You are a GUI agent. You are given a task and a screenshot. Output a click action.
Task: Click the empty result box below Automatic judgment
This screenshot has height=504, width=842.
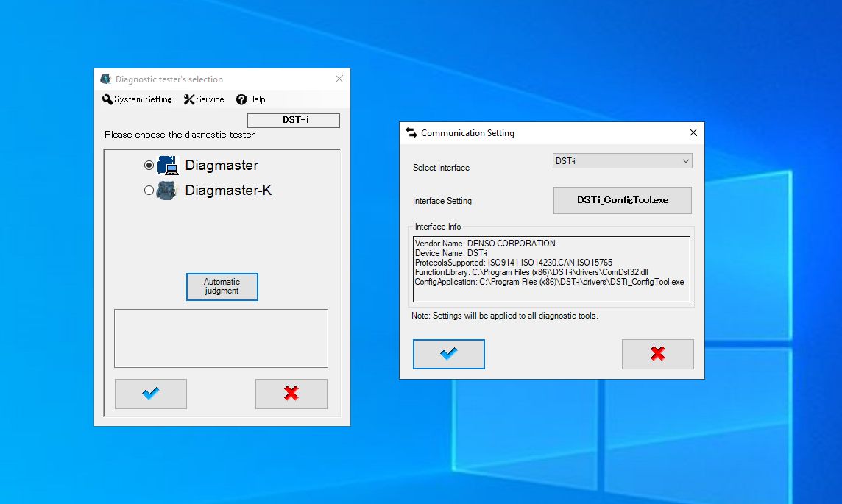221,338
